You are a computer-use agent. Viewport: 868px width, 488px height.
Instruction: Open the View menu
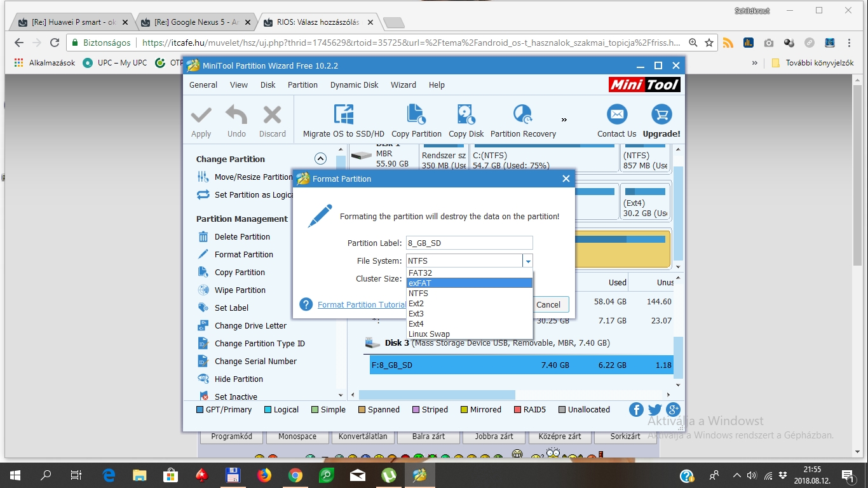(239, 85)
